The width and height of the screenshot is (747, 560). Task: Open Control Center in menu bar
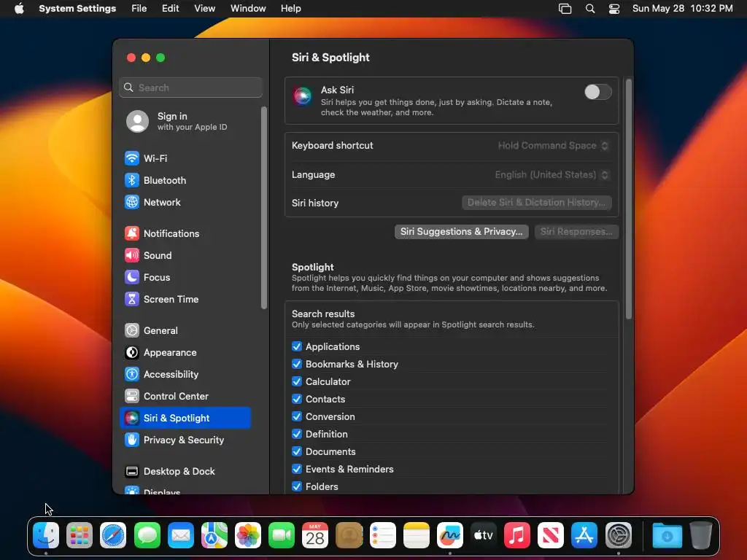coord(614,9)
